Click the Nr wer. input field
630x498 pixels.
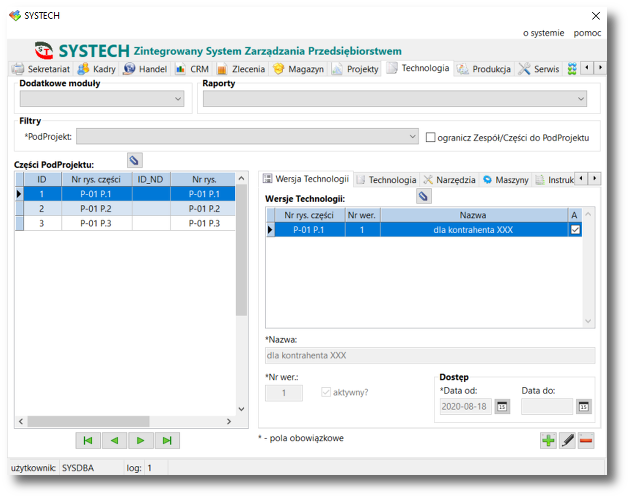[x=284, y=393]
